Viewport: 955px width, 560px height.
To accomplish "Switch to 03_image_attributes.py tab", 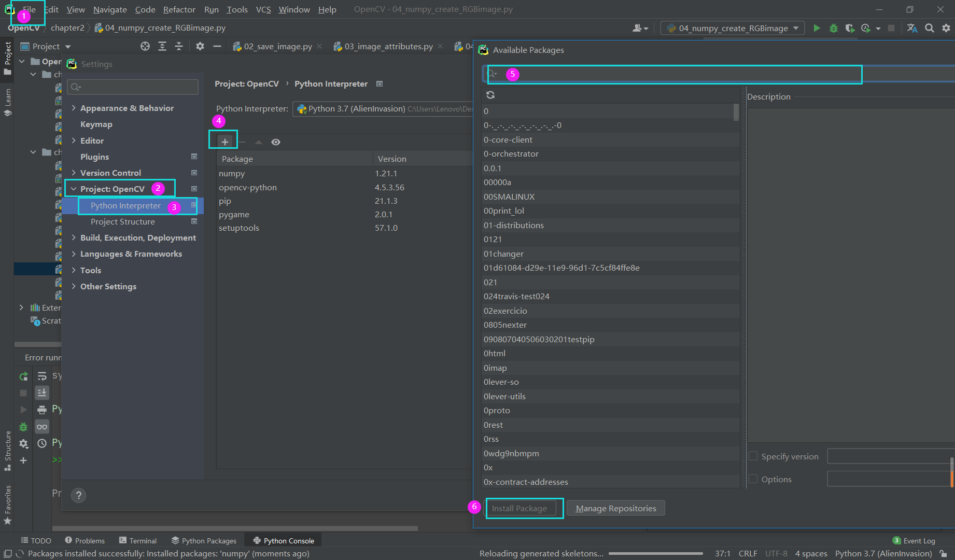I will (388, 46).
